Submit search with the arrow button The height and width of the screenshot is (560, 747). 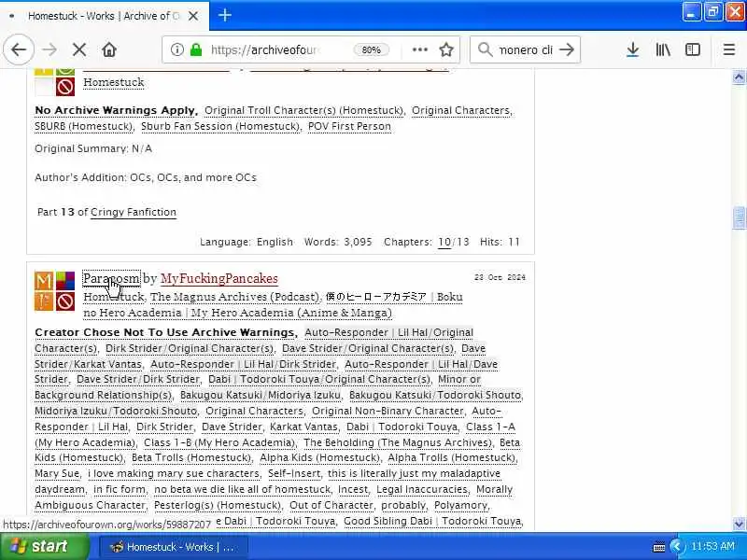click(x=567, y=49)
